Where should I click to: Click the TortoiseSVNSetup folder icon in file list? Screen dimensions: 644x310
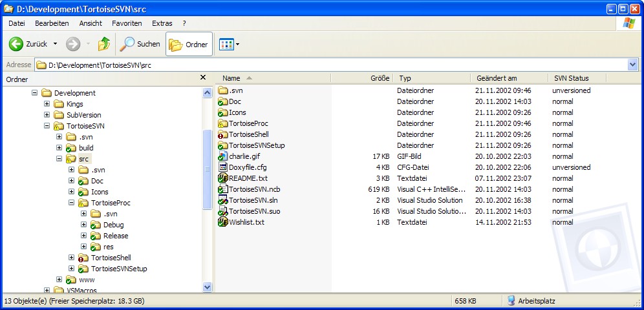223,145
